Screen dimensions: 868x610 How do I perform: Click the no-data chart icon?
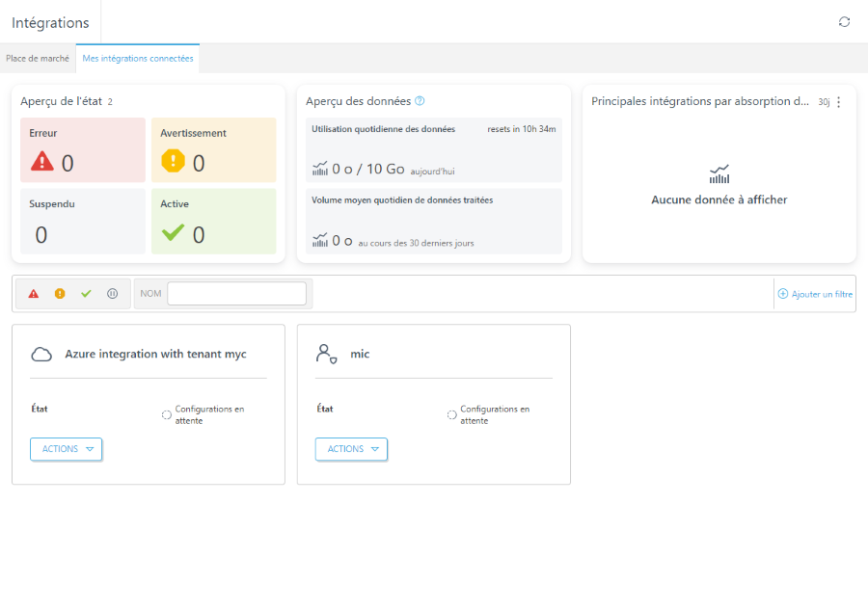[x=719, y=174]
